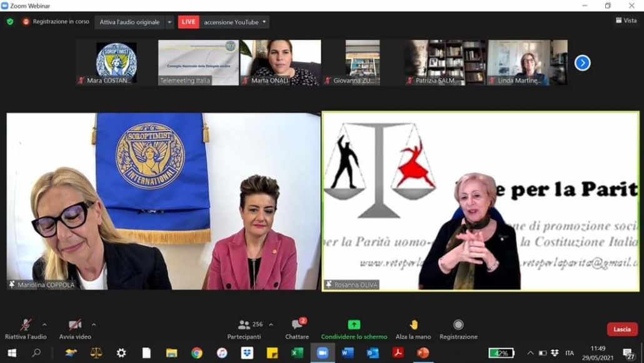Open the original audio dropdown arrow

169,22
